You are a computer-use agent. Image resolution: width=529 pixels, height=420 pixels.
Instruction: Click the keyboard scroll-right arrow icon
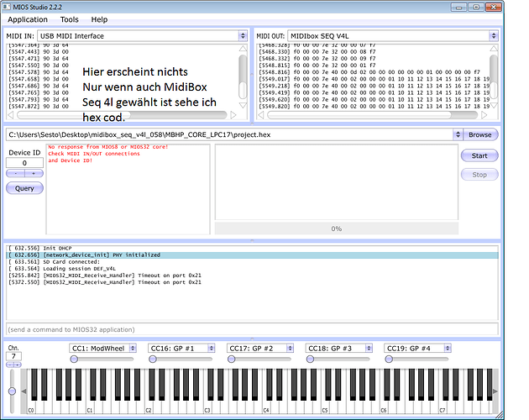pyautogui.click(x=495, y=391)
